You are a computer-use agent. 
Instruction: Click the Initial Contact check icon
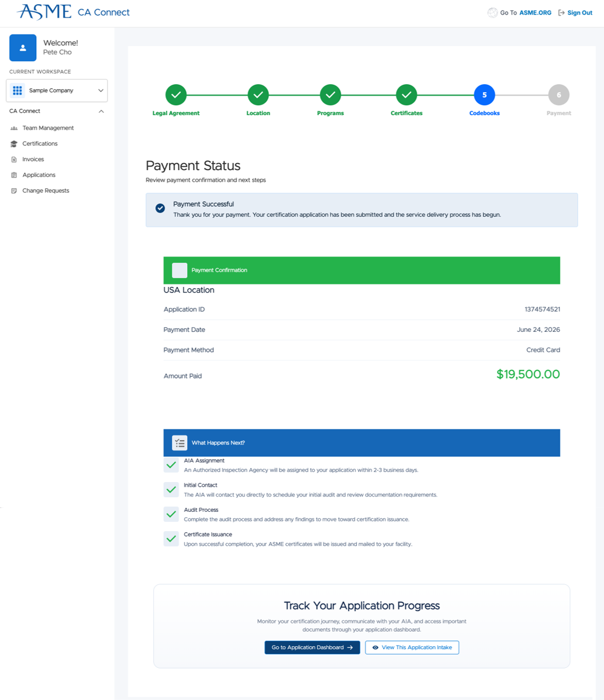171,490
